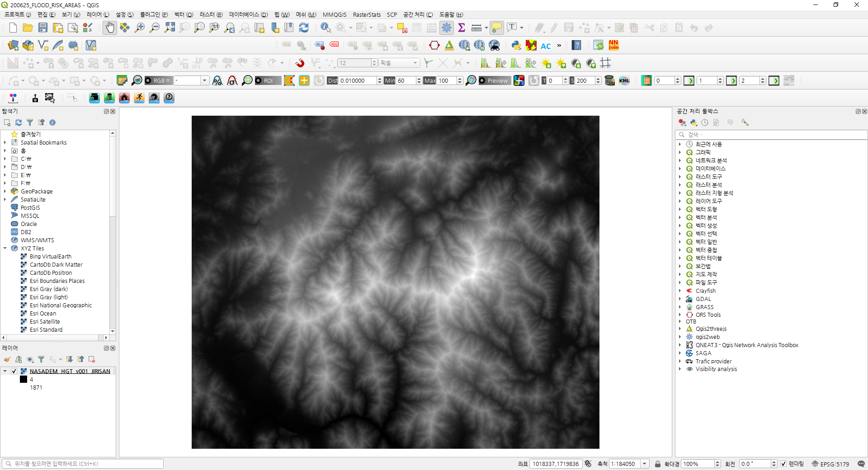Image resolution: width=868 pixels, height=470 pixels.
Task: Open the RGB composite combo box
Action: [x=191, y=81]
